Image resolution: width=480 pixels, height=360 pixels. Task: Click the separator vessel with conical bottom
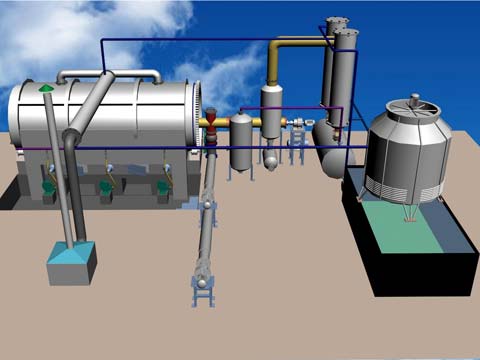pyautogui.click(x=241, y=142)
